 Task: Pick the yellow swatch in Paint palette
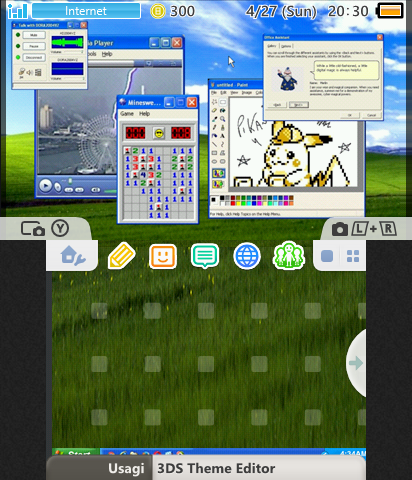click(238, 203)
